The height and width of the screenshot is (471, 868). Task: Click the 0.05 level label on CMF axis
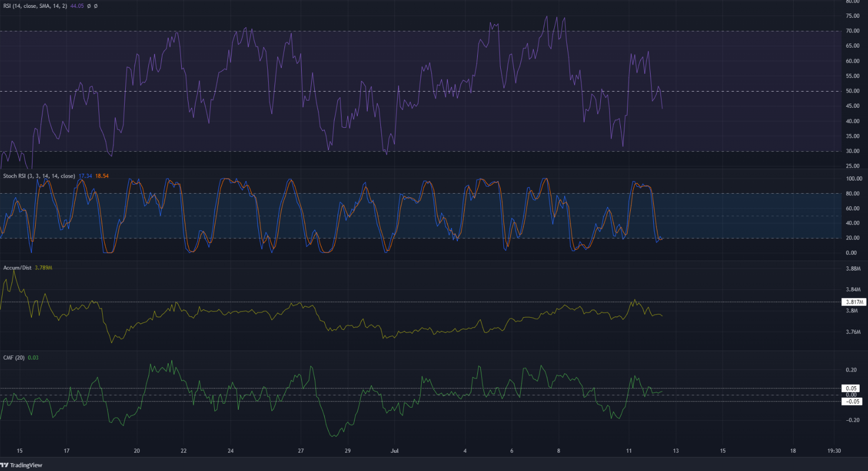pos(851,388)
